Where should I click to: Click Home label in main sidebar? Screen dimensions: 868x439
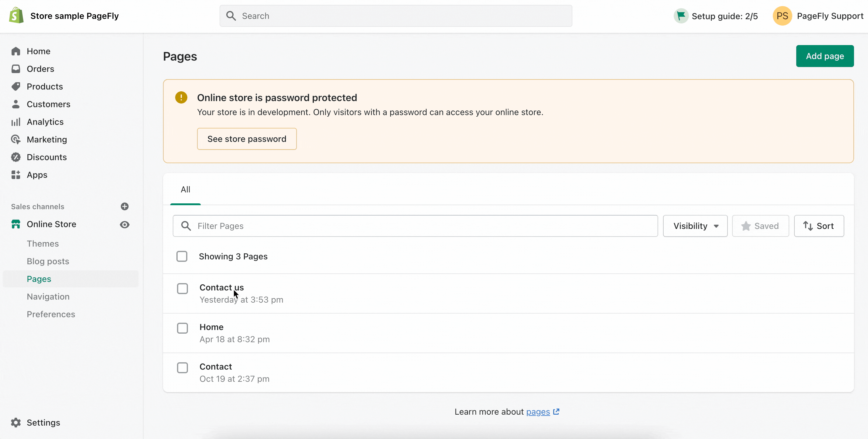(x=38, y=51)
